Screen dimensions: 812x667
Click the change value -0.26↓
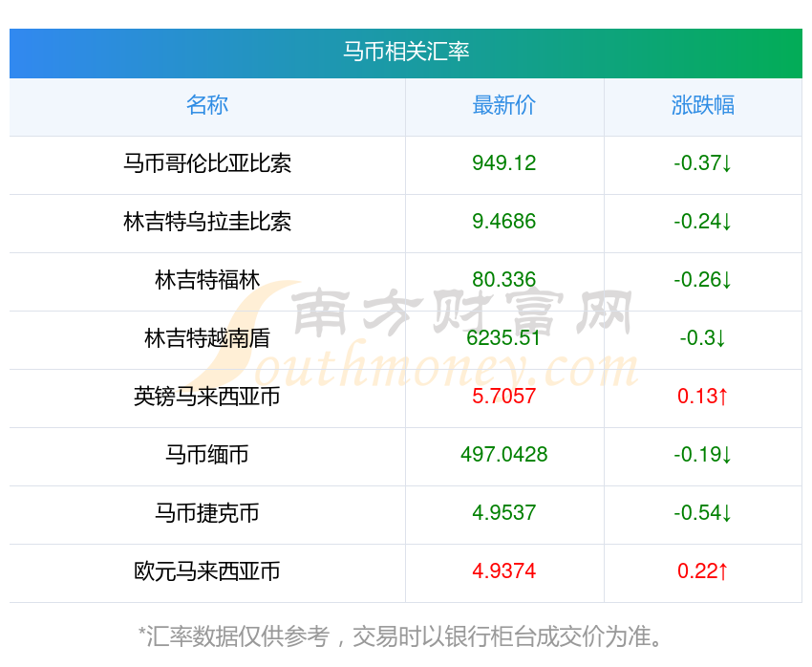(x=703, y=280)
